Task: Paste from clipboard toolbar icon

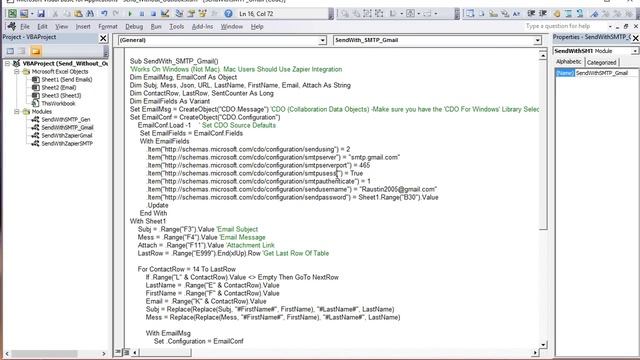Action: coord(78,13)
